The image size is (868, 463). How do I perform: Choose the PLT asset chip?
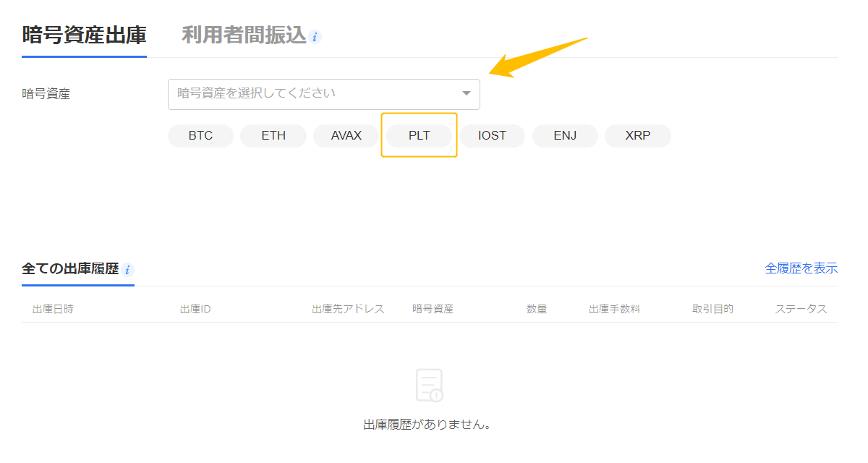pyautogui.click(x=420, y=135)
